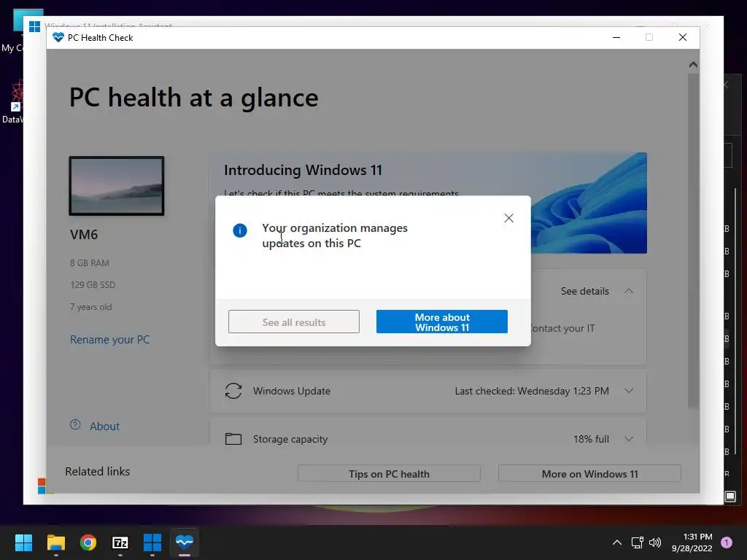Click the 129 GB SSD spec text
The height and width of the screenshot is (560, 747).
pyautogui.click(x=93, y=285)
